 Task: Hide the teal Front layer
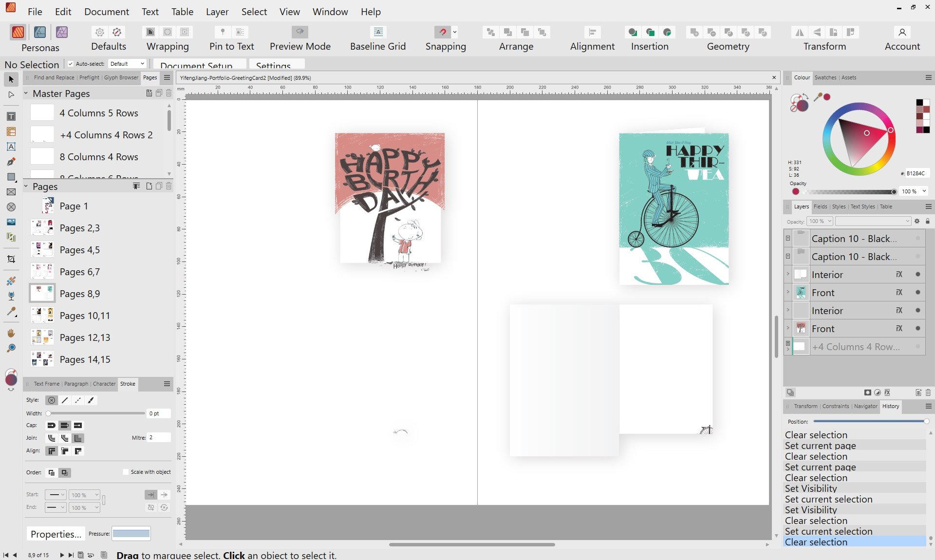[918, 293]
